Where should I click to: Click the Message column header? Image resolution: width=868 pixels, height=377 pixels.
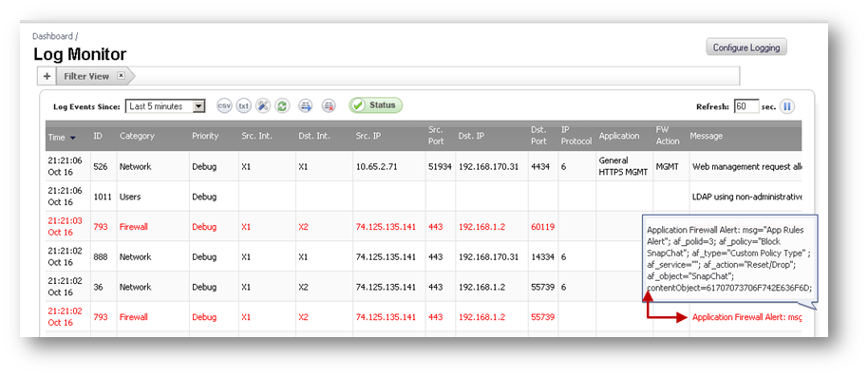point(706,136)
